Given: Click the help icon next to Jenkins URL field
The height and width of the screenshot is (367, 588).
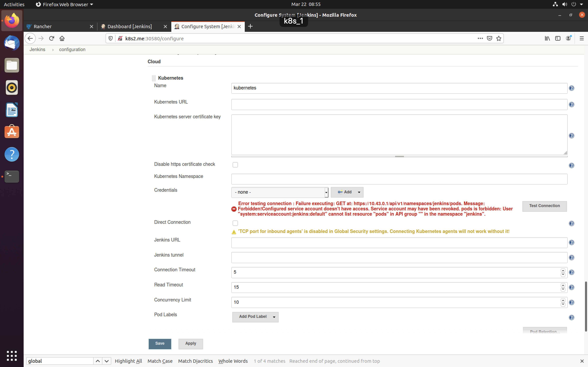Looking at the screenshot, I should pyautogui.click(x=572, y=243).
